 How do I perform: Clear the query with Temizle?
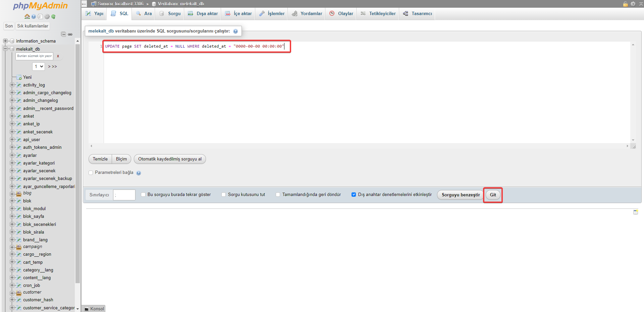tap(100, 159)
